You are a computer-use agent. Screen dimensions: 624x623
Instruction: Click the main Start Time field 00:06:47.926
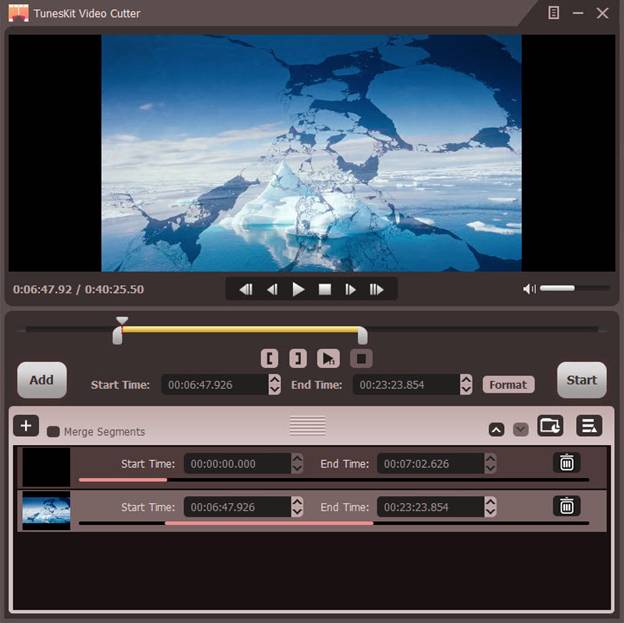tap(214, 385)
